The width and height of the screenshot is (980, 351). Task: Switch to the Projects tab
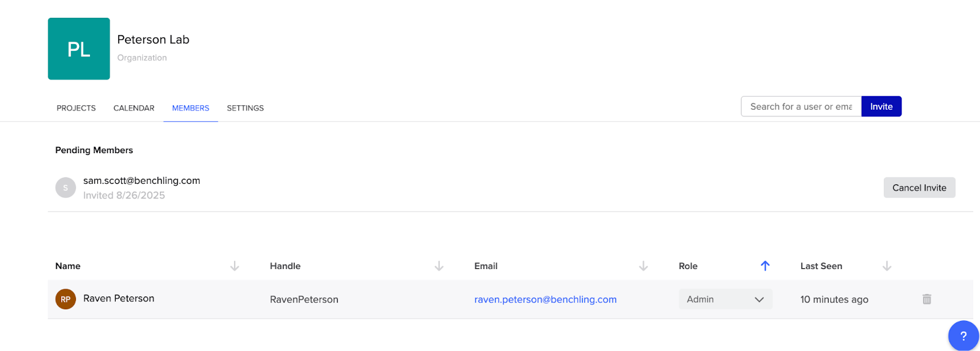[x=76, y=108]
